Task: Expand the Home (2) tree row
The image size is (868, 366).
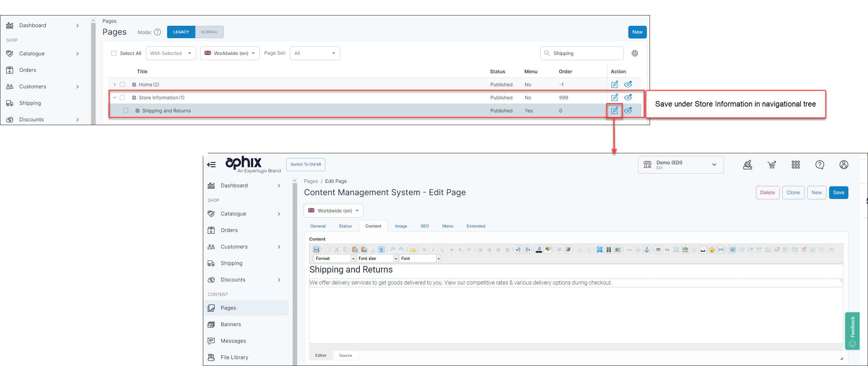Action: 115,85
